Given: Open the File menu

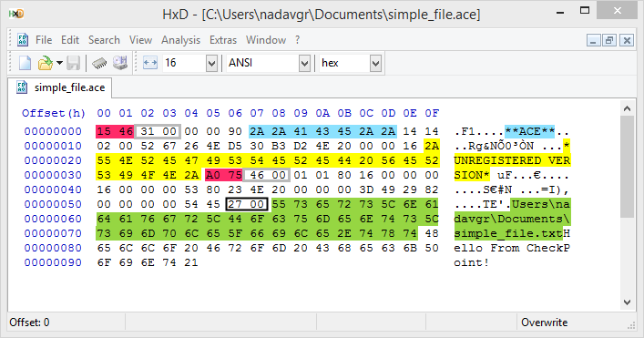Looking at the screenshot, I should [x=44, y=40].
